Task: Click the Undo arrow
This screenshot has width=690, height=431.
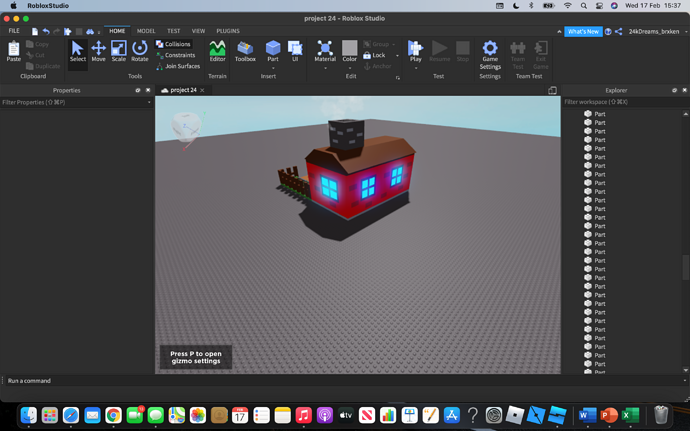Action: coord(46,31)
